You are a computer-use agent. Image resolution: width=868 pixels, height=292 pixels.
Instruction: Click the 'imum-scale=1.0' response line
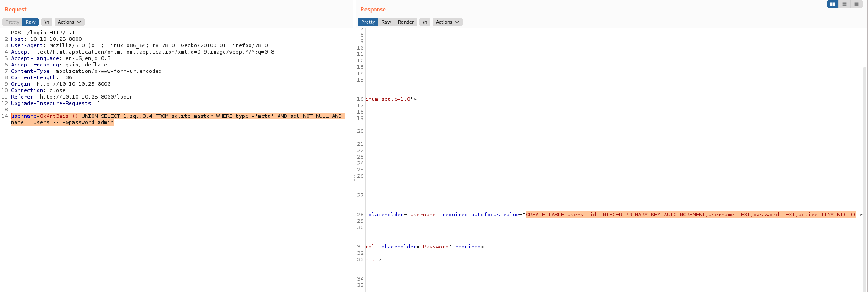(391, 99)
